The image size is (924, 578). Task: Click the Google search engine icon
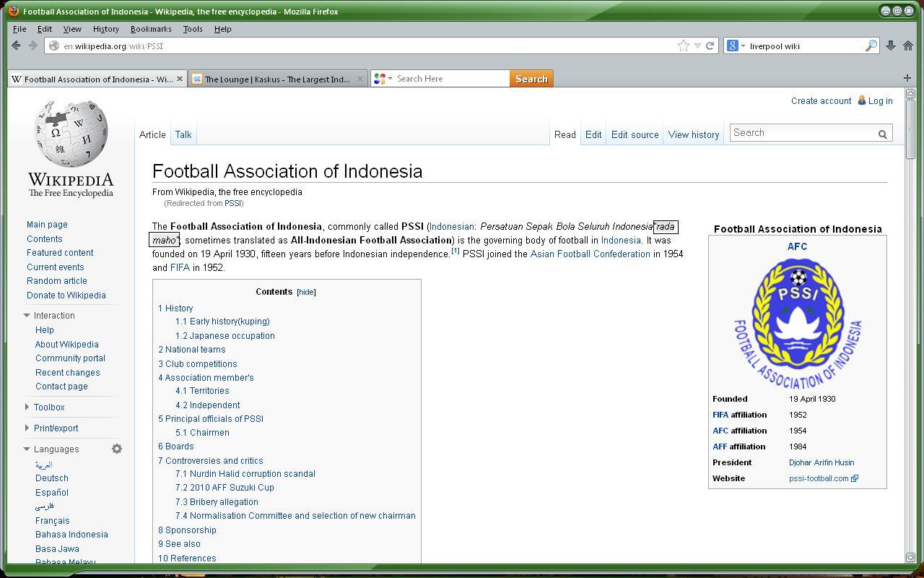point(733,46)
